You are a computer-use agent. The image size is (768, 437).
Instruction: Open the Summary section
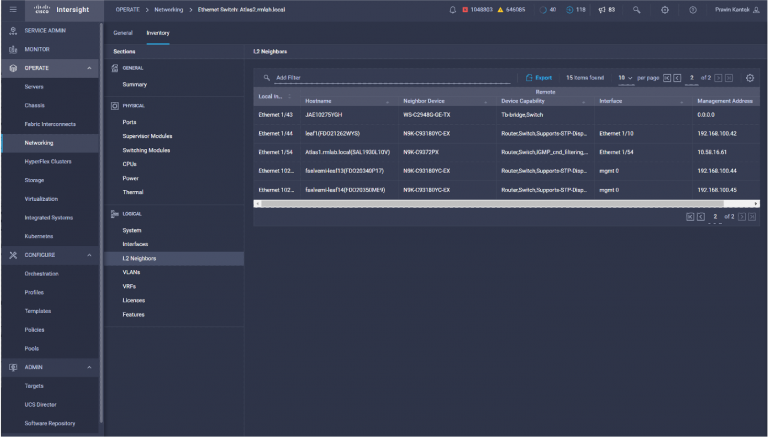click(135, 85)
